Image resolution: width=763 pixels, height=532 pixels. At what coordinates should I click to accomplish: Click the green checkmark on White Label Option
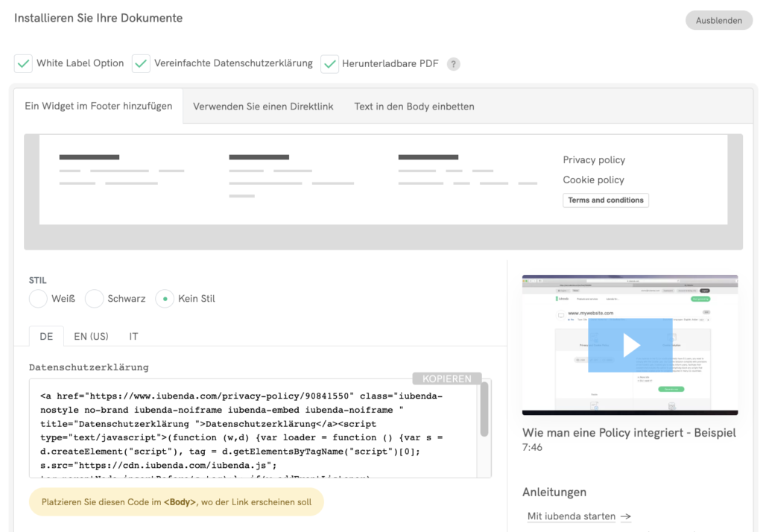[23, 64]
